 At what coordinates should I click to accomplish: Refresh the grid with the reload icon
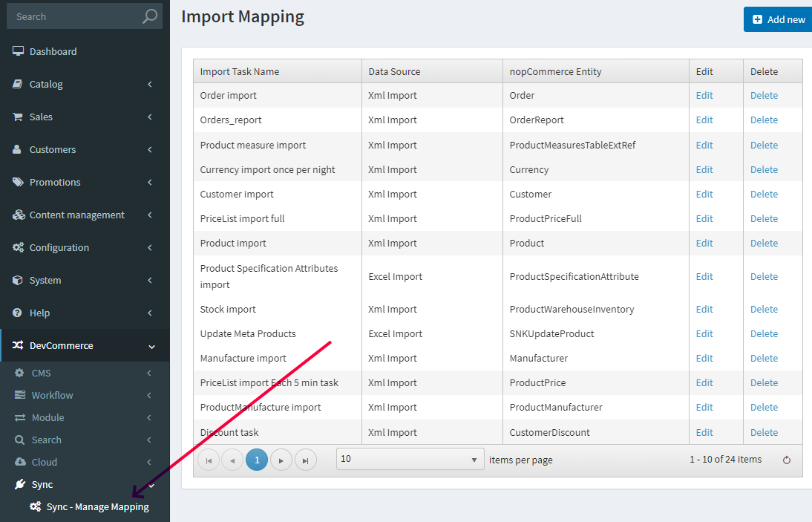(787, 460)
